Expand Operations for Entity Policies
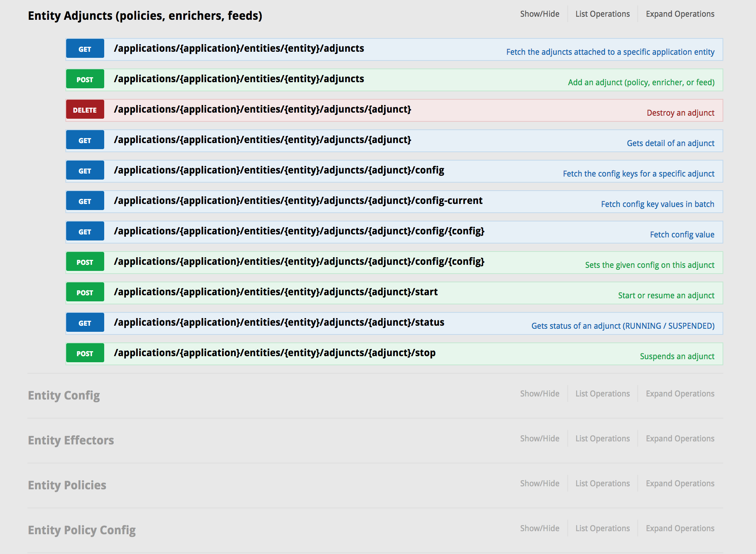This screenshot has width=756, height=554. [680, 484]
